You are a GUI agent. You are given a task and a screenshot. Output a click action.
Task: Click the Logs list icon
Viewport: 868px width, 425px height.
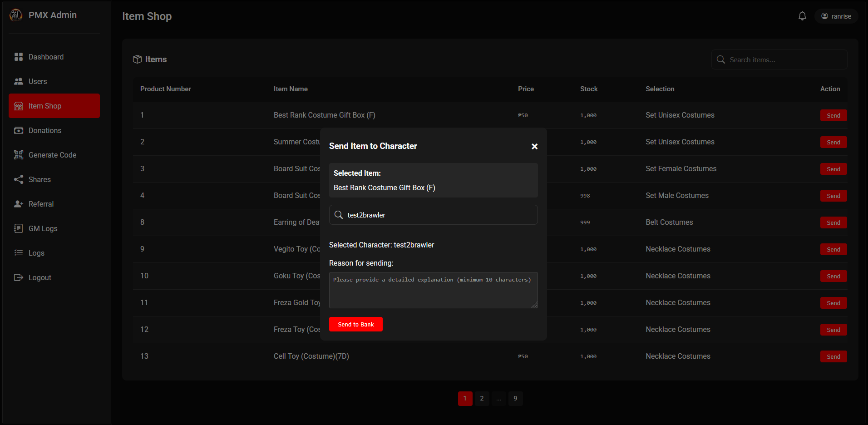19,253
